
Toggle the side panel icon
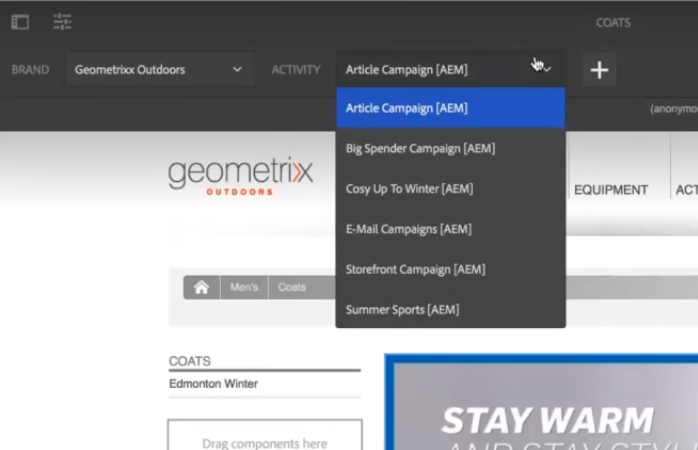(x=20, y=22)
